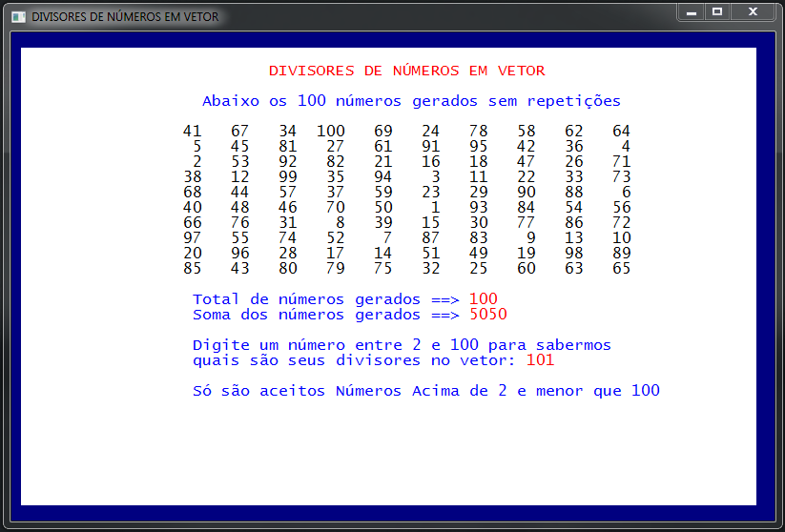The width and height of the screenshot is (785, 532).
Task: Select number 2 in the grid
Action: pos(197,162)
